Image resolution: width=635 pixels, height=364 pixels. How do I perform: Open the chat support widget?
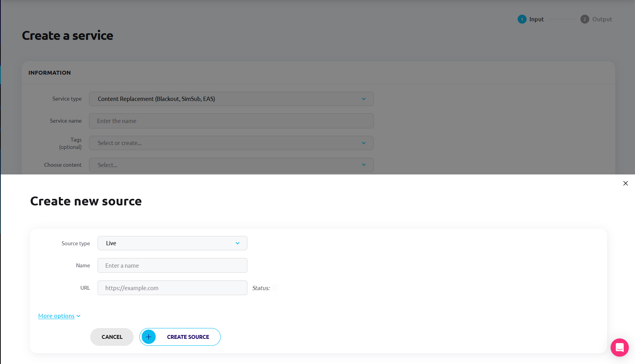tap(620, 347)
